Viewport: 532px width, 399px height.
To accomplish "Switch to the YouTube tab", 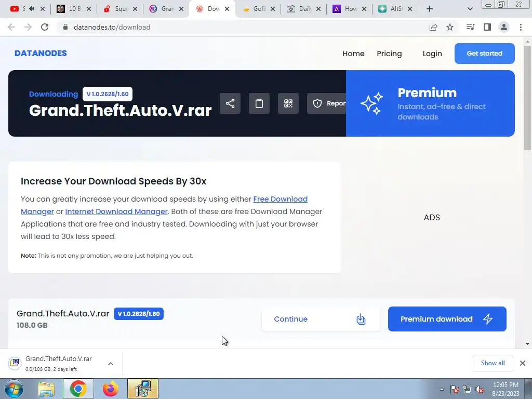I will 18,9.
